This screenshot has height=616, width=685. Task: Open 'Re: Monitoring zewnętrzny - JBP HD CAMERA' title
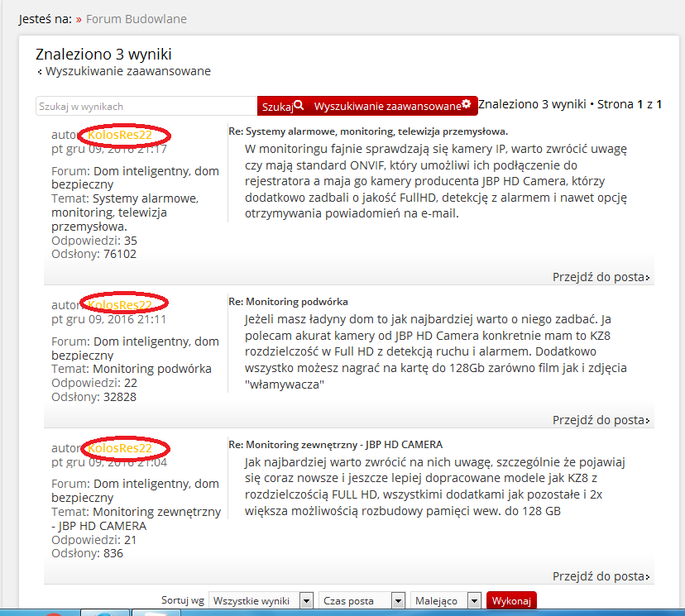(335, 444)
